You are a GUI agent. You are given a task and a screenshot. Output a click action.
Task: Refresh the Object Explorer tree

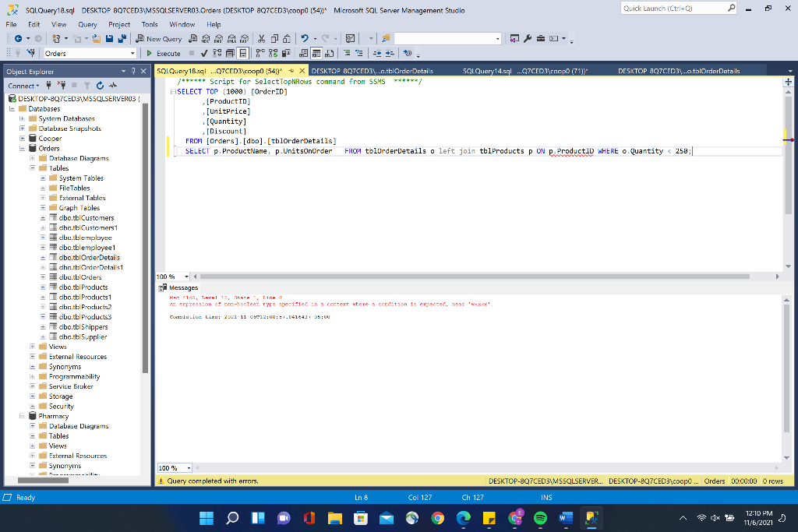coord(100,86)
